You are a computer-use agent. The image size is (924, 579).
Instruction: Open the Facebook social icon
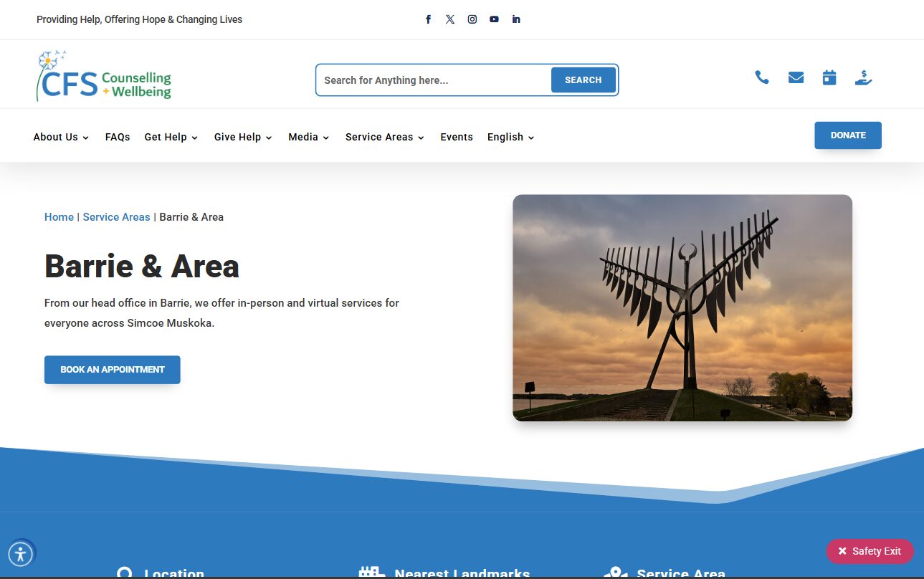point(428,19)
